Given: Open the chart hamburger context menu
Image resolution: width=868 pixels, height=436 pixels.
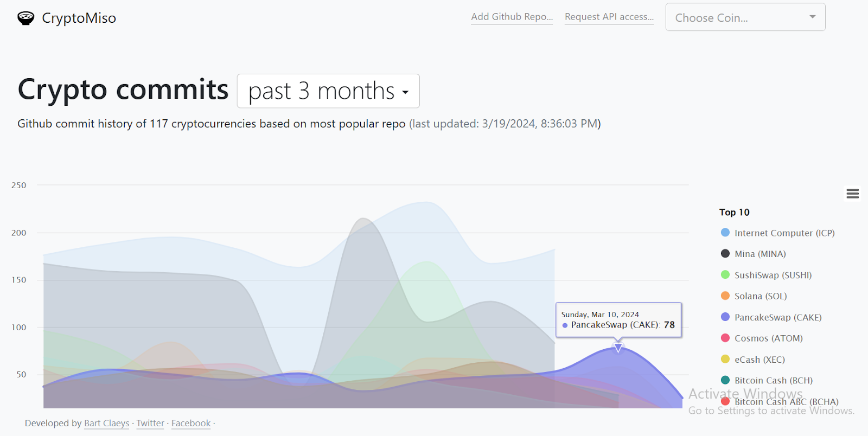Looking at the screenshot, I should click(x=852, y=194).
